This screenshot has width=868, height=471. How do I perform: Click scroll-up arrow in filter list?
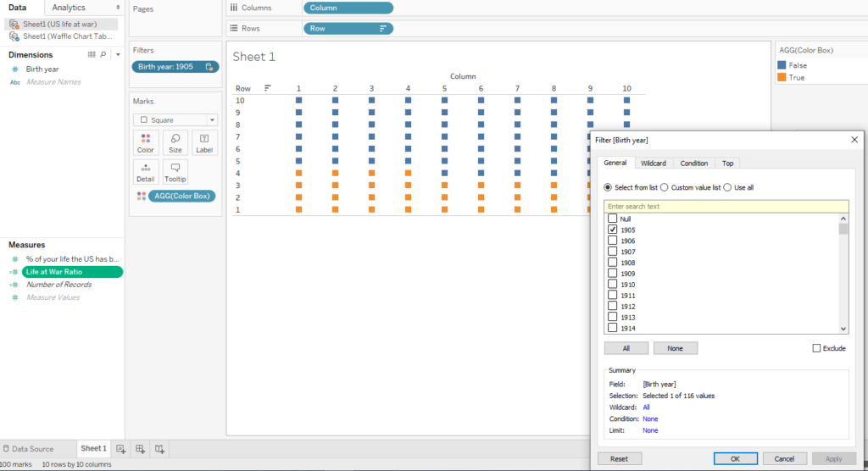[x=843, y=219]
